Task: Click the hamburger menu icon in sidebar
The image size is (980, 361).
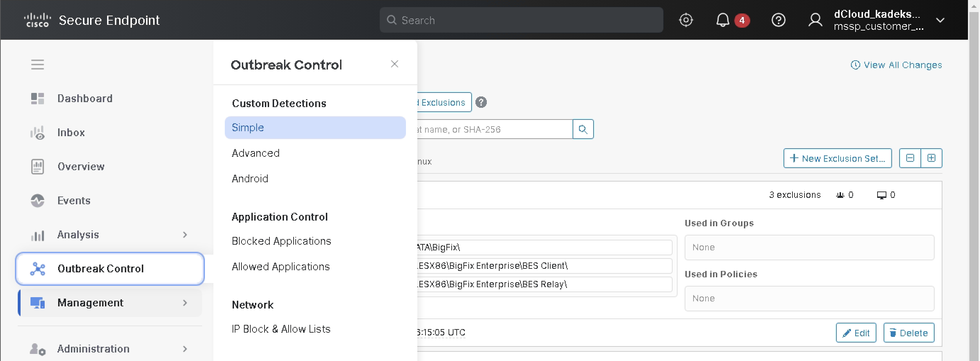Action: 37,65
